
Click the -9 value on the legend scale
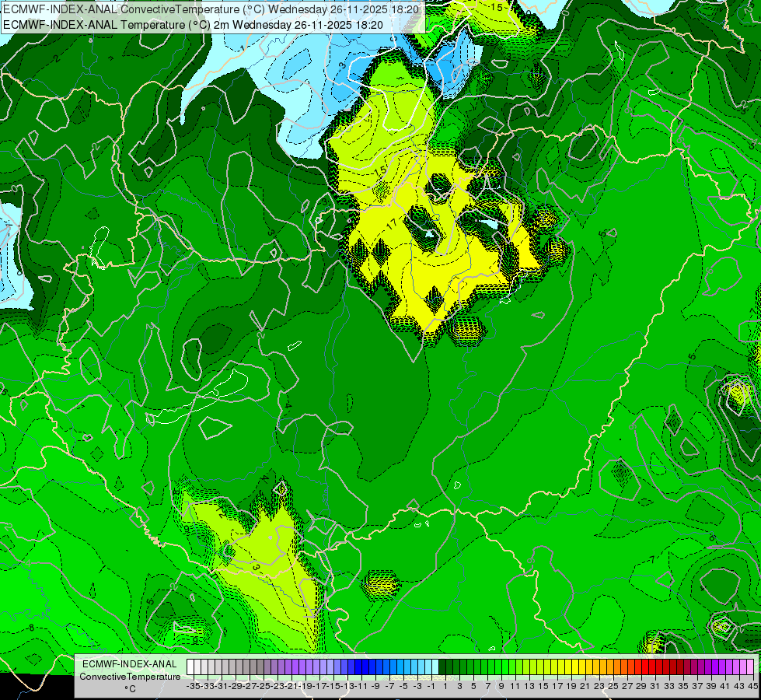375,686
